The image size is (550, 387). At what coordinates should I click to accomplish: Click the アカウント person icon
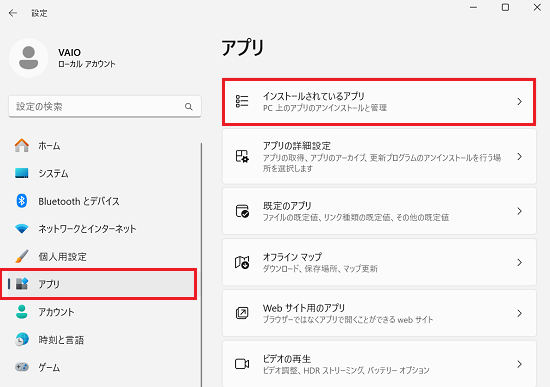(22, 312)
